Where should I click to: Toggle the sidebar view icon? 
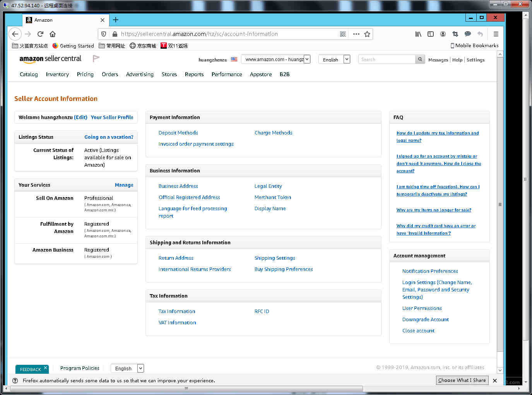coord(431,34)
